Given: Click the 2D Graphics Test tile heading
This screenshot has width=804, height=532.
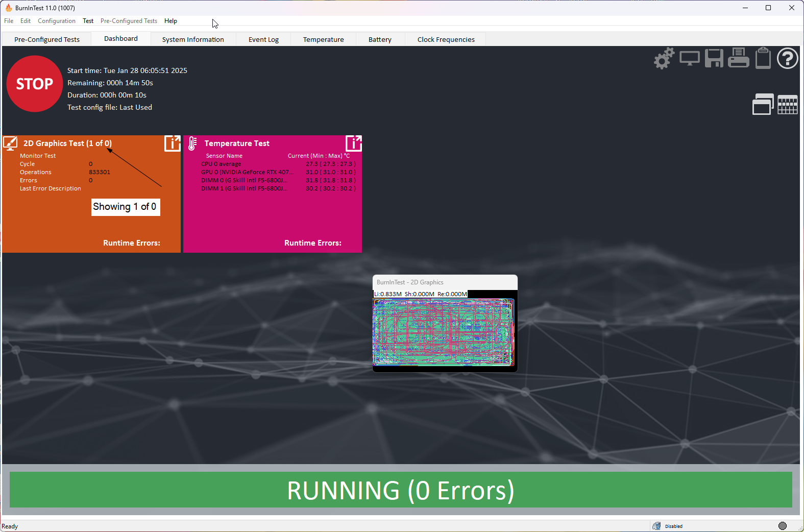Looking at the screenshot, I should point(67,143).
